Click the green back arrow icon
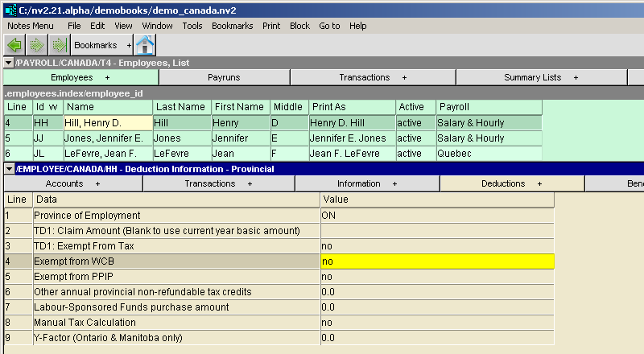 [x=14, y=45]
